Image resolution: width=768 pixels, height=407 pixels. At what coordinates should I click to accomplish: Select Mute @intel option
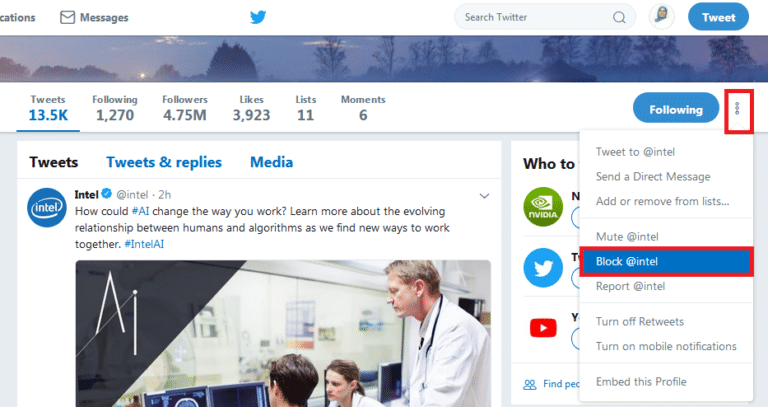tap(666, 237)
